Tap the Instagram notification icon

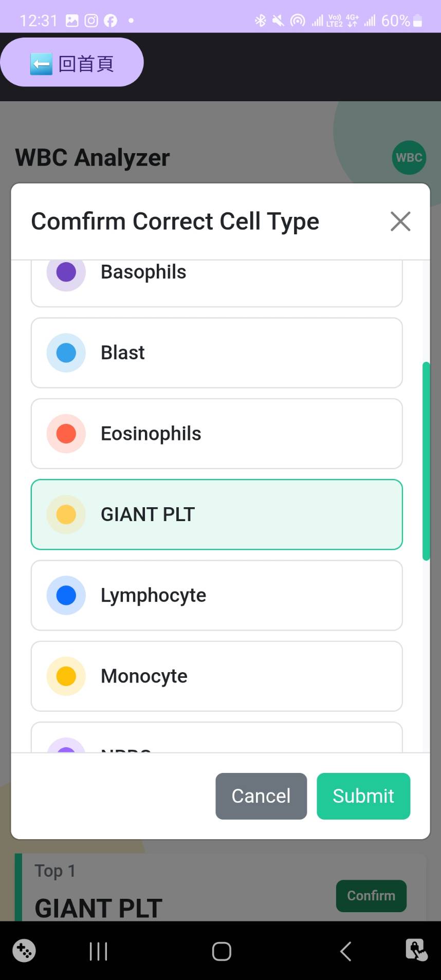(91, 21)
